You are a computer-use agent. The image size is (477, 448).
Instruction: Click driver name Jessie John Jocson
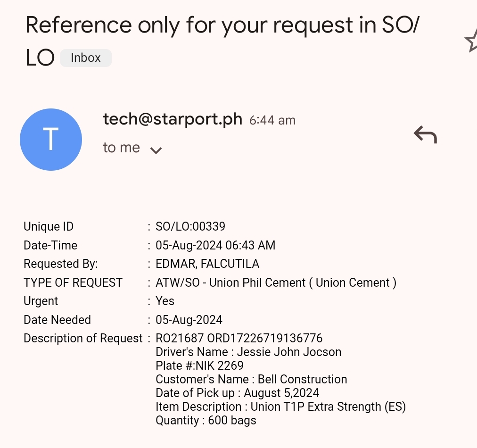pyautogui.click(x=288, y=352)
